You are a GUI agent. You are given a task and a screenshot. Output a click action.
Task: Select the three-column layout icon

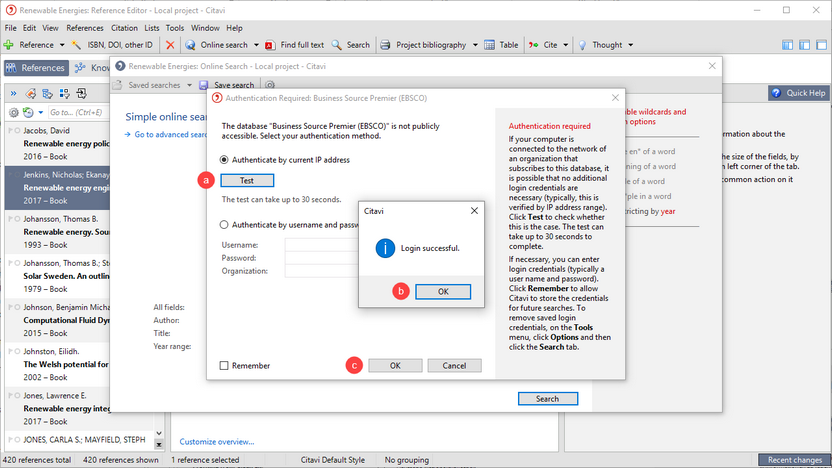787,45
